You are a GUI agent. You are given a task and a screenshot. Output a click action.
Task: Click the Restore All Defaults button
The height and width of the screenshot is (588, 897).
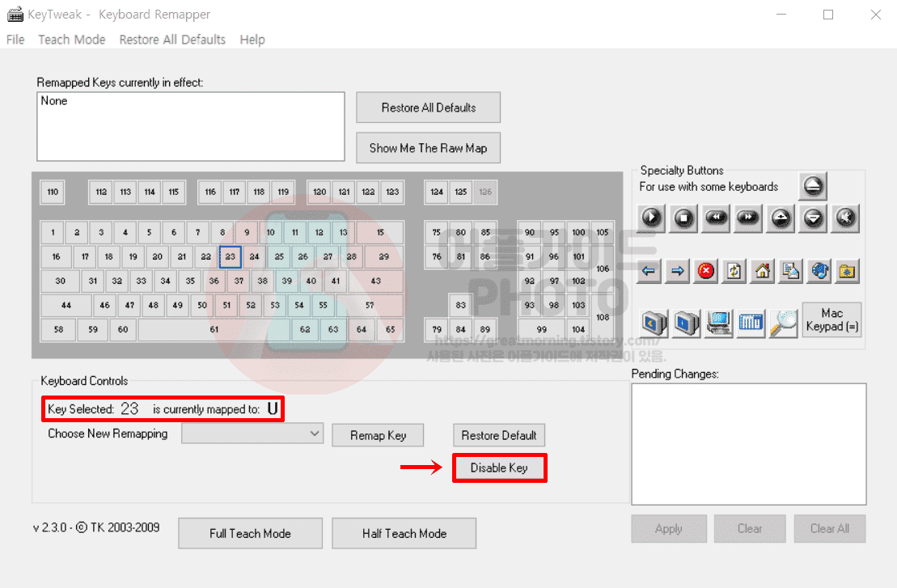point(429,108)
